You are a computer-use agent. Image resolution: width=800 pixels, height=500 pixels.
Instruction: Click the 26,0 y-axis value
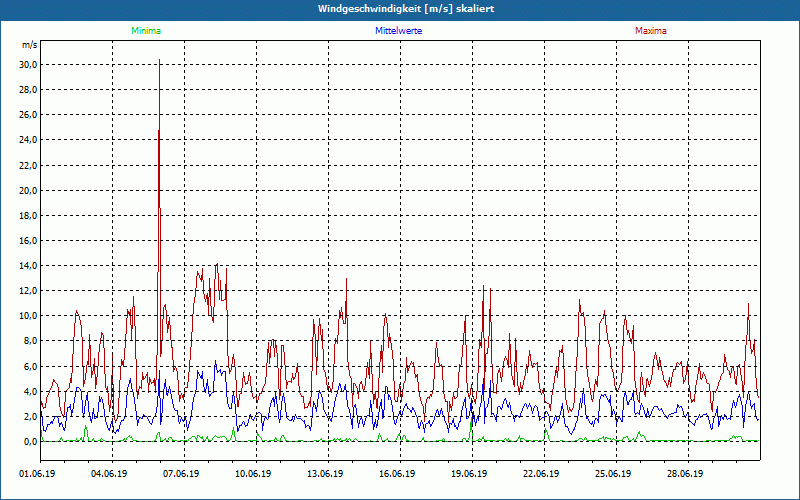(x=29, y=115)
